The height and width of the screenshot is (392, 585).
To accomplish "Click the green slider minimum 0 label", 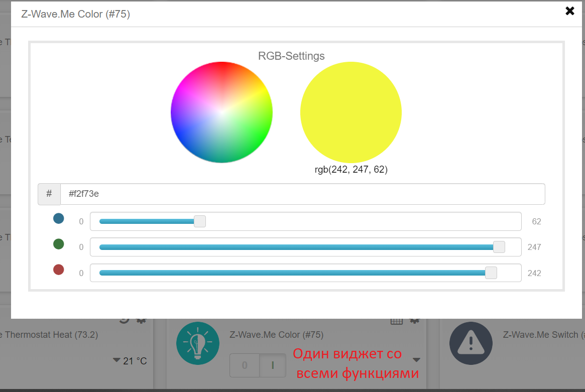I will 81,247.
